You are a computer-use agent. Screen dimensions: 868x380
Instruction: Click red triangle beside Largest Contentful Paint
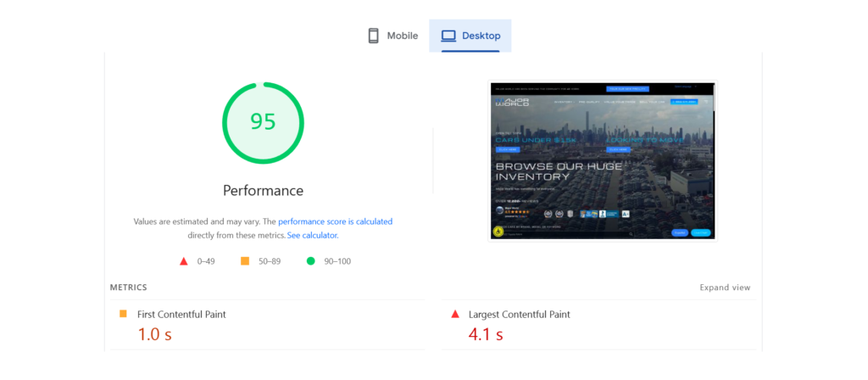pos(455,314)
